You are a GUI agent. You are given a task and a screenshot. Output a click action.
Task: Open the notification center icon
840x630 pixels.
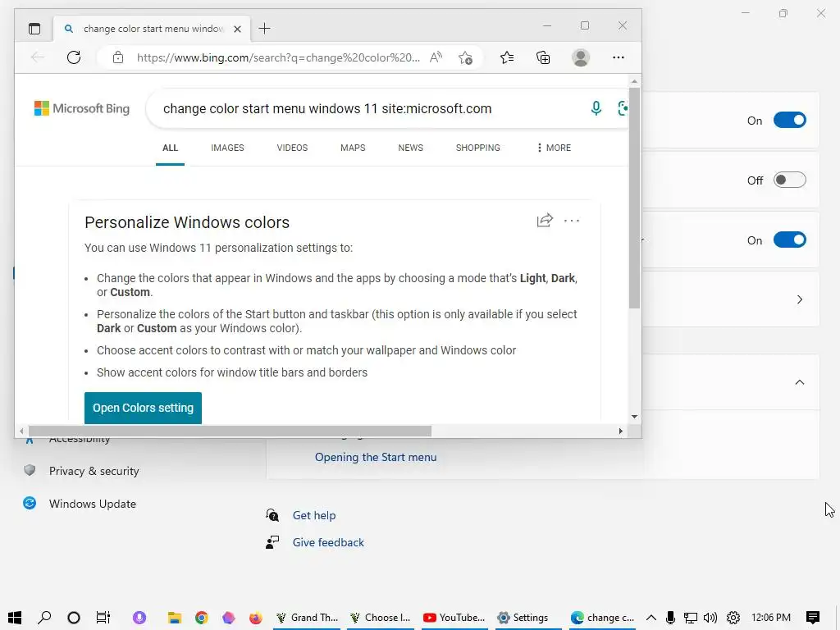(813, 618)
